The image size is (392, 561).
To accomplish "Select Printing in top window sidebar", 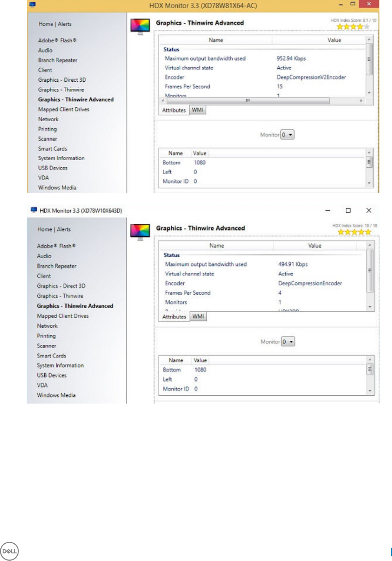I will (x=47, y=129).
